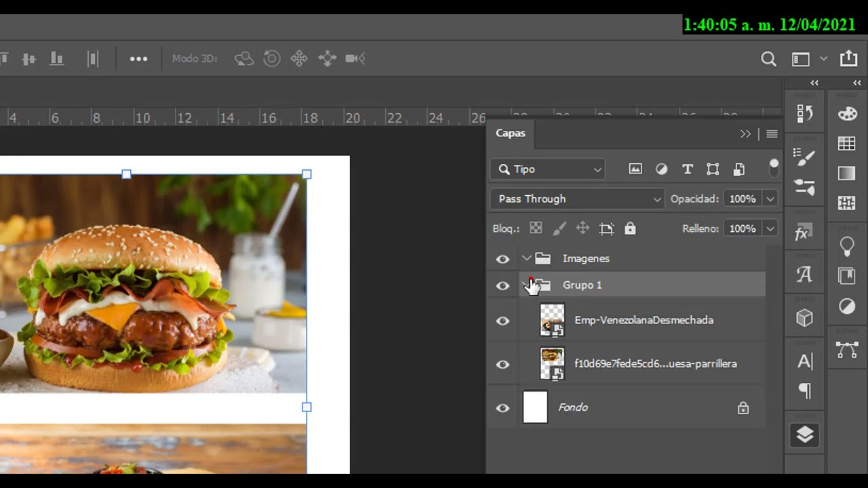
Task: Click the Layers panel icon in dock
Action: click(x=805, y=435)
